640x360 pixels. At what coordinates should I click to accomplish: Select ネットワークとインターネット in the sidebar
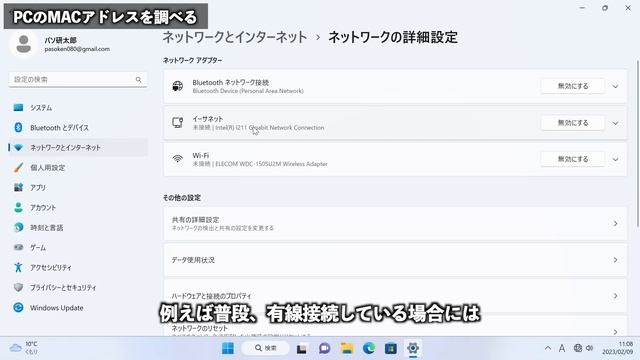(x=78, y=148)
